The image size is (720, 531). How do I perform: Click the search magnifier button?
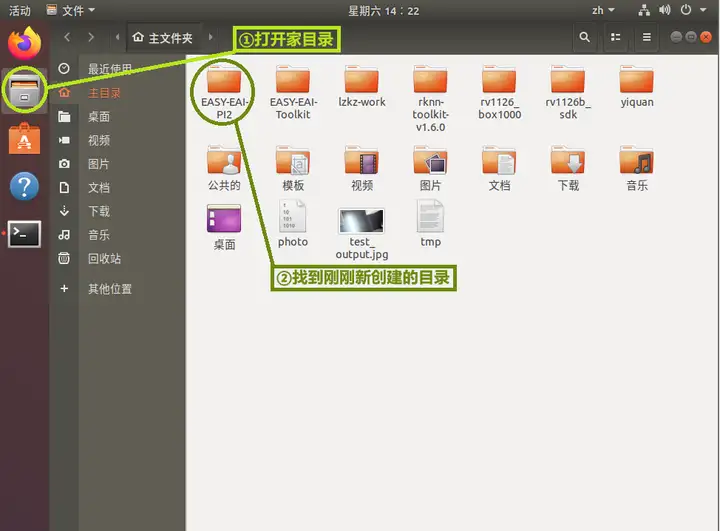click(x=585, y=37)
